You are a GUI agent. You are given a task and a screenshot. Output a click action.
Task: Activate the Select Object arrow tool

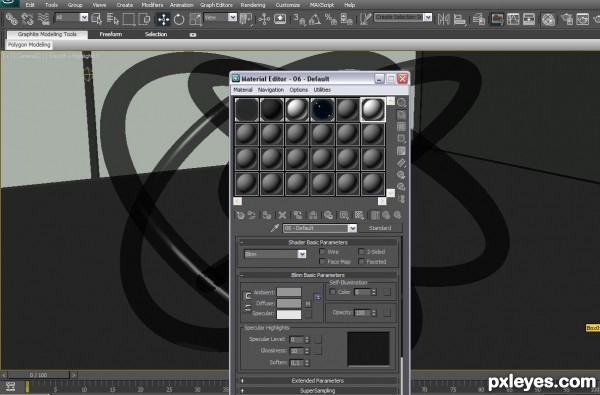coord(97,18)
